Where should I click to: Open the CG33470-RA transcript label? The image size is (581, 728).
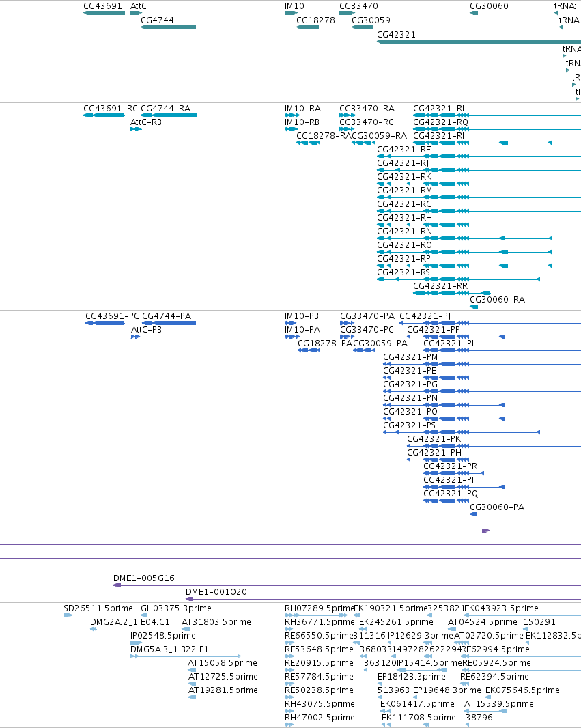(x=367, y=109)
